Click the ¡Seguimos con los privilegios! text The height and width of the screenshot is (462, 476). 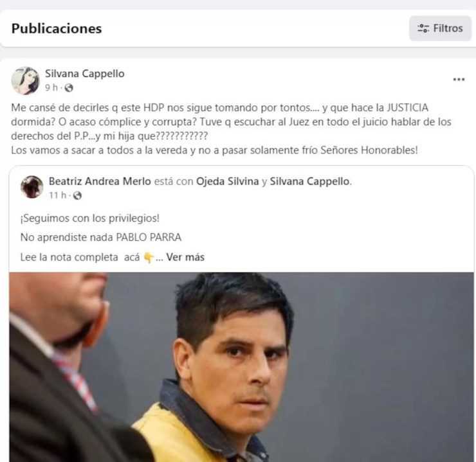pos(90,218)
